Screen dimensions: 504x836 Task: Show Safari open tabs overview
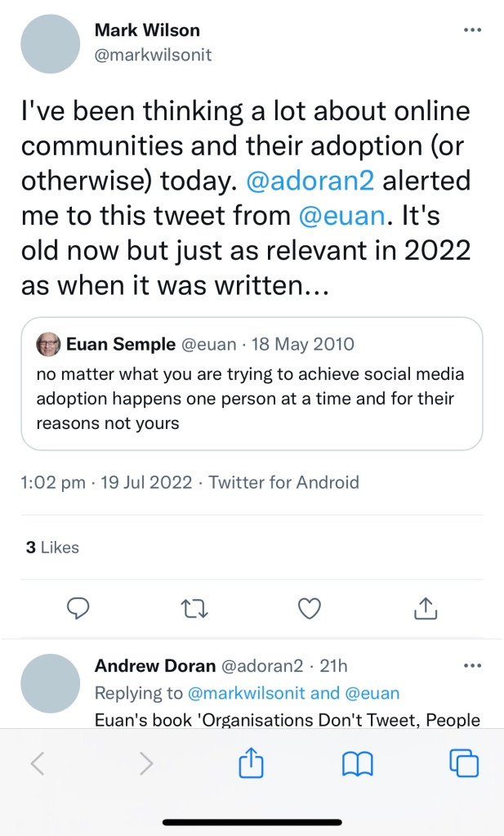click(463, 764)
